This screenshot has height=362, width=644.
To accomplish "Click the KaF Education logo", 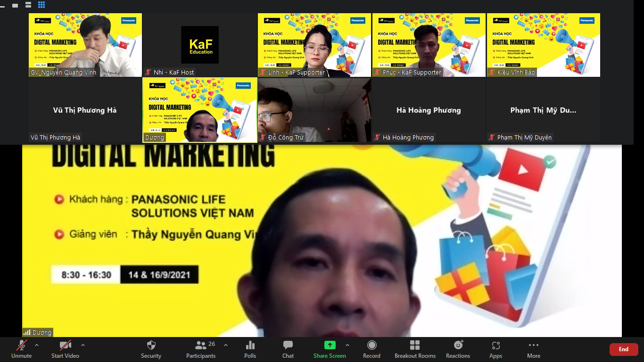I will pos(200,45).
